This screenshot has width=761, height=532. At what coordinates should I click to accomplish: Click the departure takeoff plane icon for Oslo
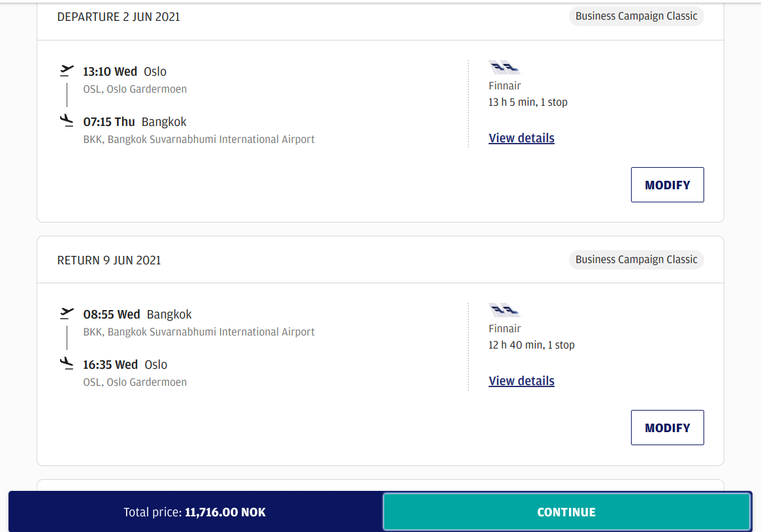coord(67,70)
